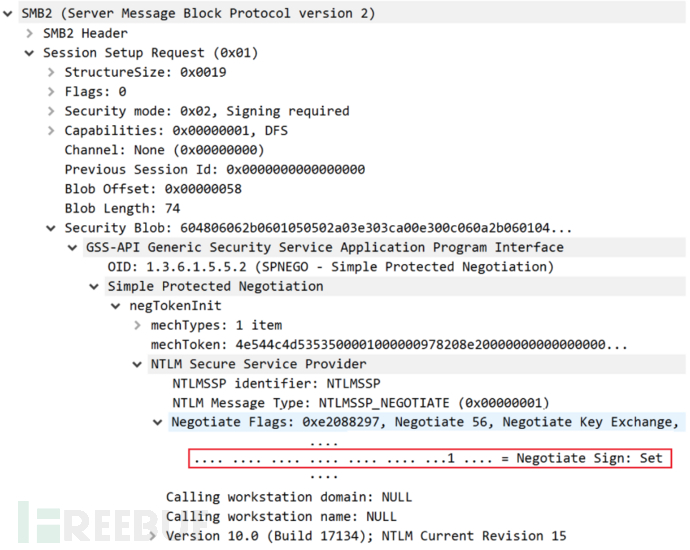Expand the Flags: 0 field arrow
Screen dimensions: 690x550
coord(51,92)
